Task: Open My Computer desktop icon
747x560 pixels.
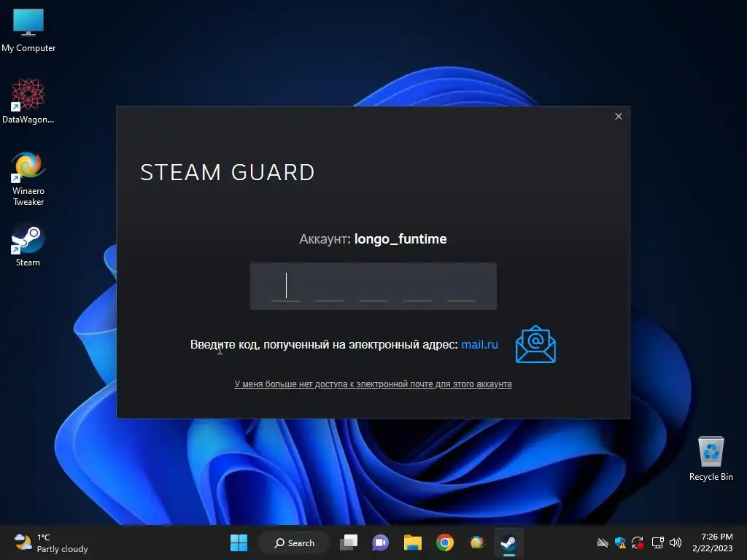Action: pos(28,30)
